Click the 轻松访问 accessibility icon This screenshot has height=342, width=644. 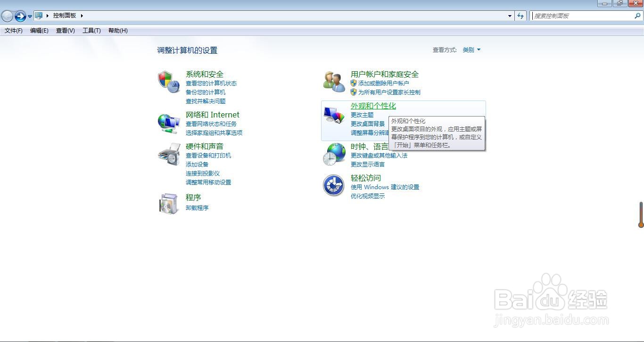[334, 185]
